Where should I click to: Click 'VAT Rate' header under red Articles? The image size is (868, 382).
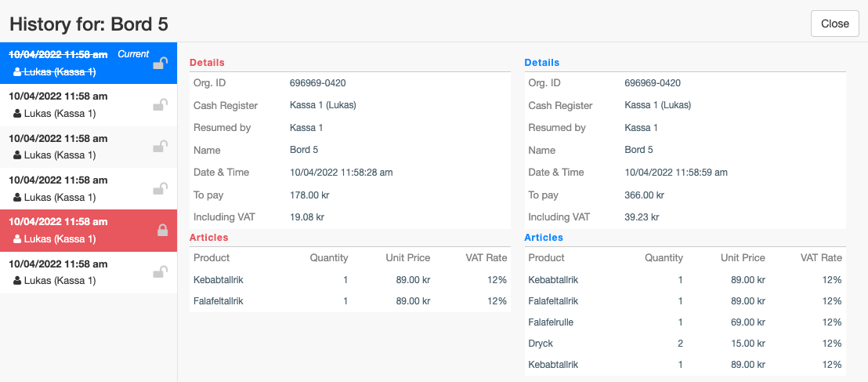click(x=486, y=258)
